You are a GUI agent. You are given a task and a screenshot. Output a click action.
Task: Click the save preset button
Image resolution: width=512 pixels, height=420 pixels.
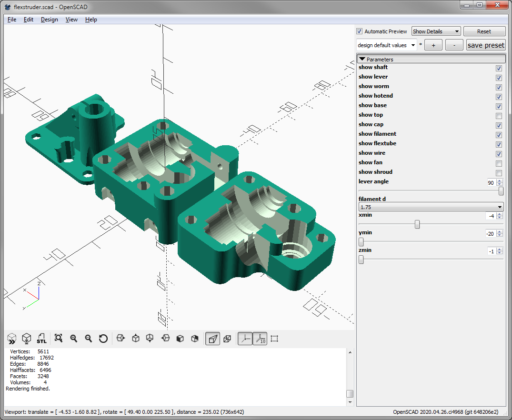pos(485,45)
